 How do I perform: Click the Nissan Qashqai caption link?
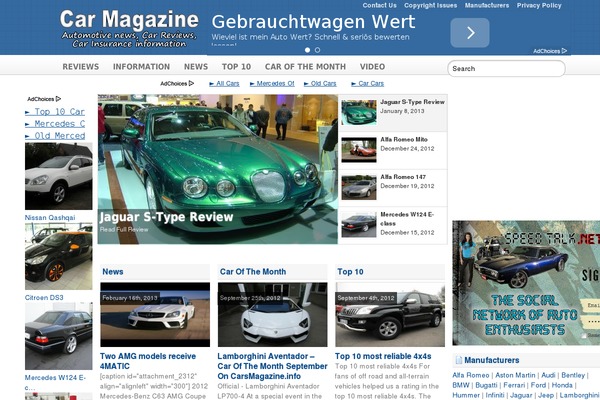pos(50,218)
